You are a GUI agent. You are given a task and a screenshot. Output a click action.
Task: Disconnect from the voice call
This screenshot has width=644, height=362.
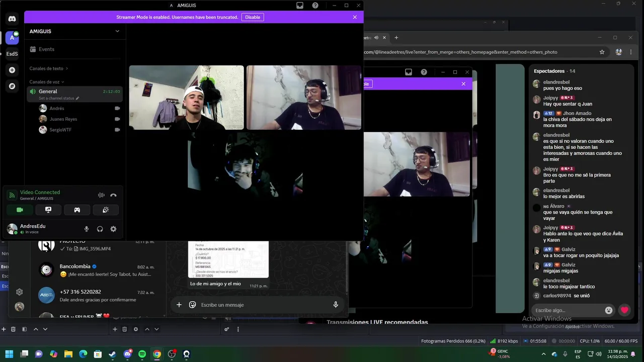click(113, 195)
